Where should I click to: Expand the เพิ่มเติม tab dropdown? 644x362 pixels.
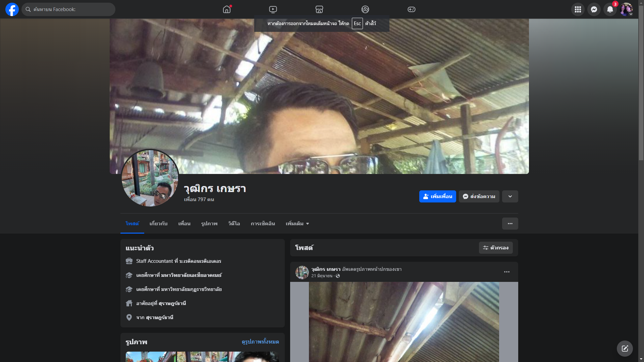coord(297,224)
